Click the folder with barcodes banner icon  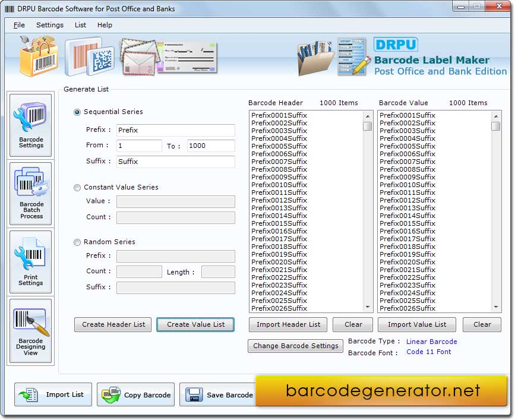pyautogui.click(x=315, y=58)
